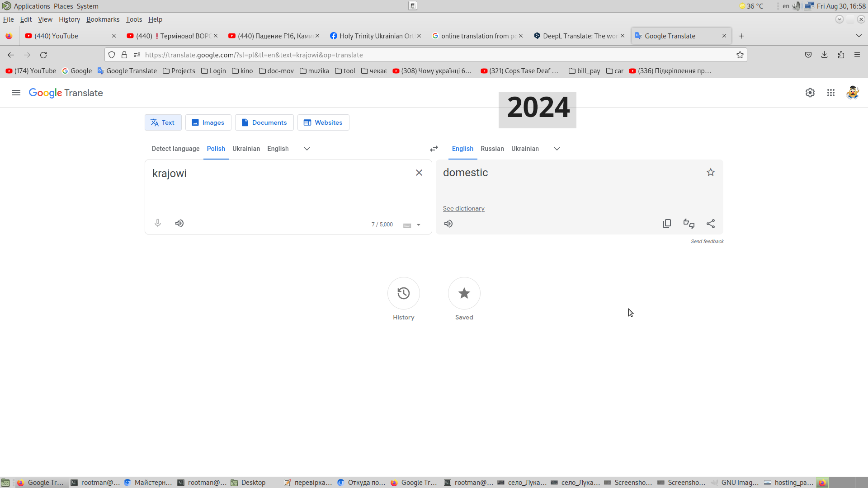Bookmark this page with address bar star
Image resolution: width=868 pixels, height=488 pixels.
(740, 55)
